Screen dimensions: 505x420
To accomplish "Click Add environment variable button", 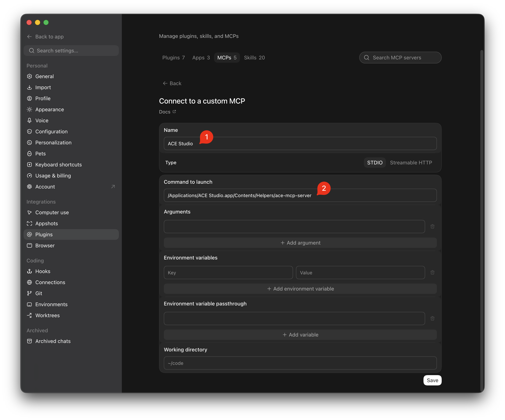I will (300, 289).
